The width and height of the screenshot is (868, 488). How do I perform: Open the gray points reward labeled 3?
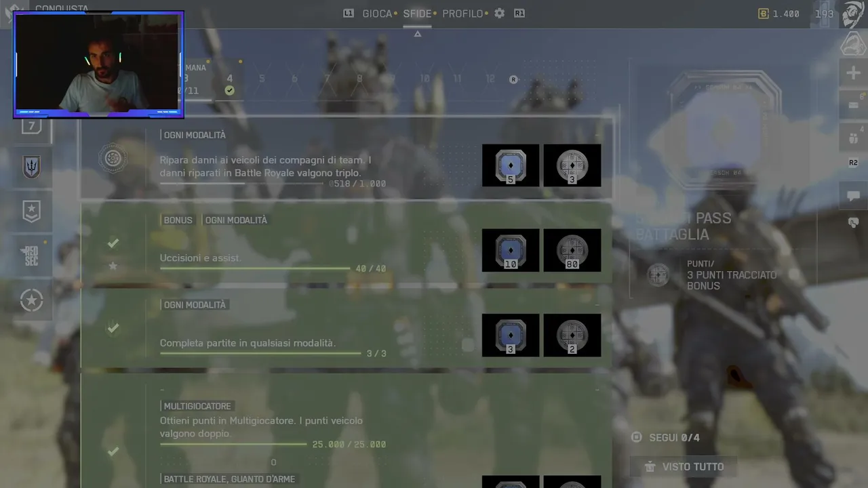click(572, 165)
